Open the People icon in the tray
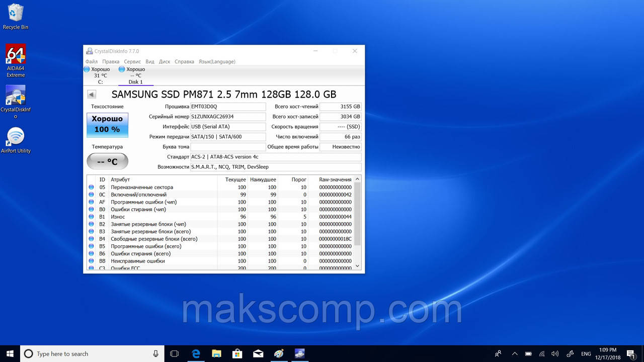 point(498,353)
